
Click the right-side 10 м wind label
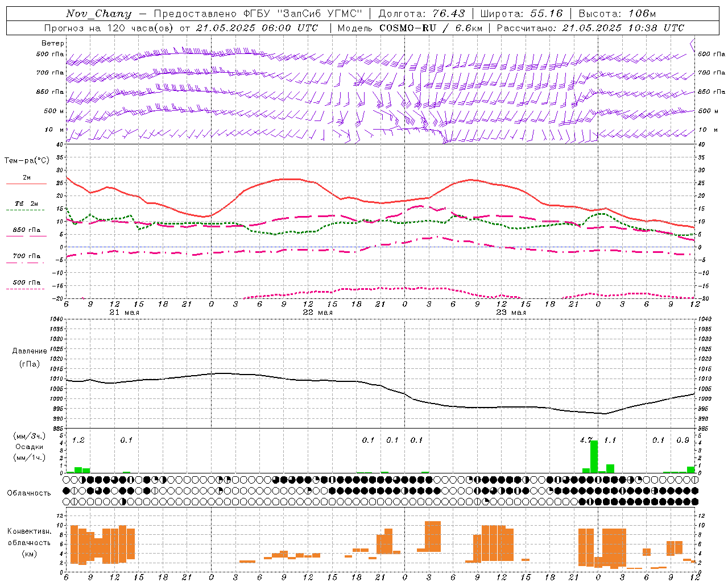point(708,130)
